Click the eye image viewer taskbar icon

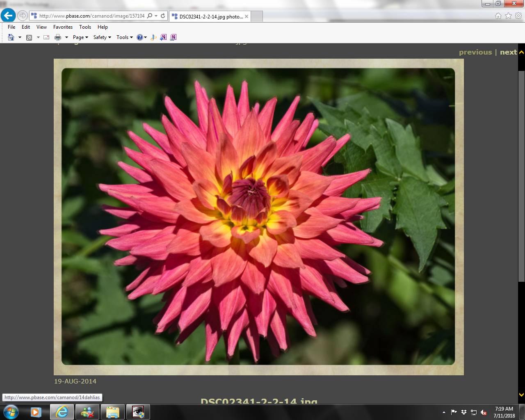pos(138,412)
